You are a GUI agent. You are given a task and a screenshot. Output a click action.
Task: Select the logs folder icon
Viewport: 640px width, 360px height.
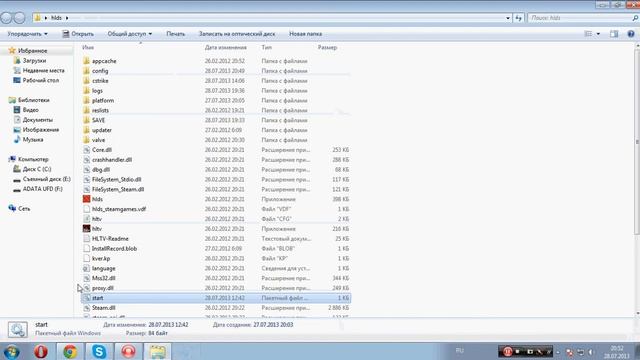pos(86,91)
